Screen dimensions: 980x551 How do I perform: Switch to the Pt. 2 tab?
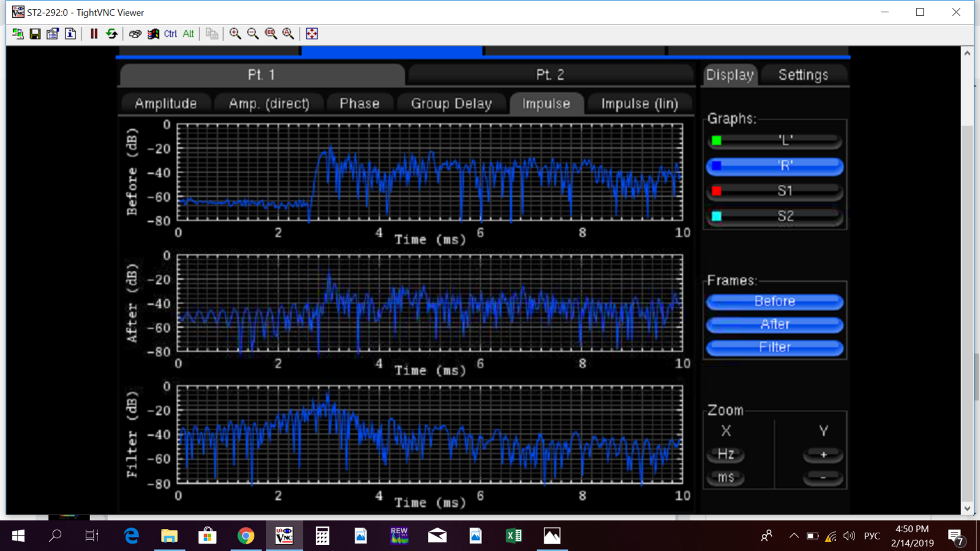pyautogui.click(x=550, y=75)
